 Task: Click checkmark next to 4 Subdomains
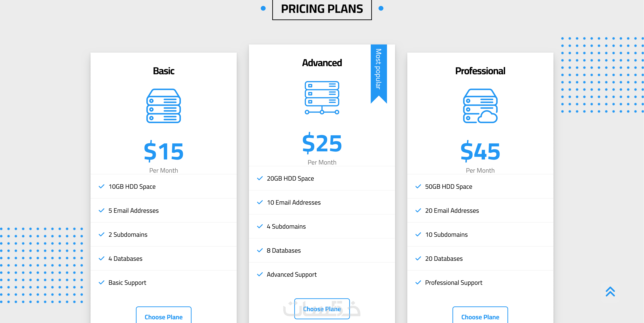click(x=260, y=226)
